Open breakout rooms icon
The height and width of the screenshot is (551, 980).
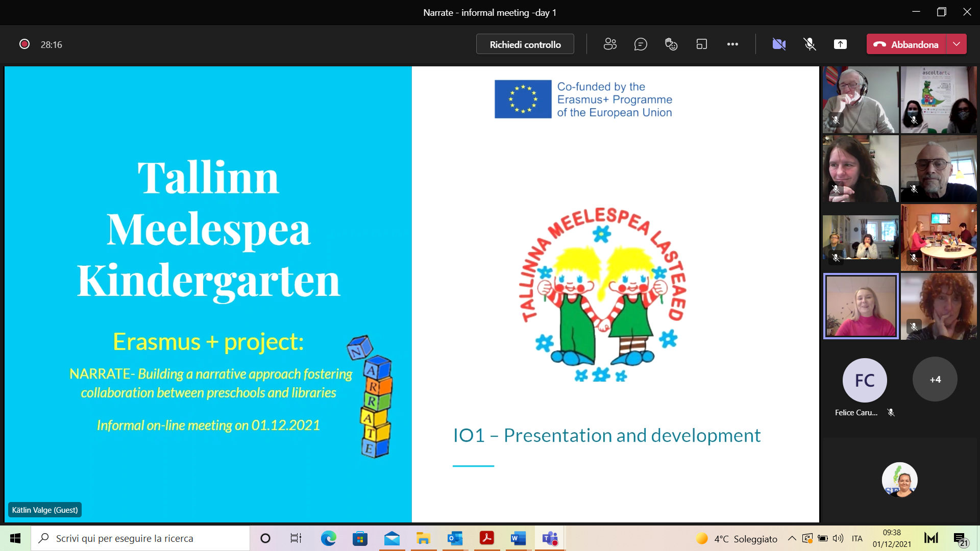tap(702, 44)
